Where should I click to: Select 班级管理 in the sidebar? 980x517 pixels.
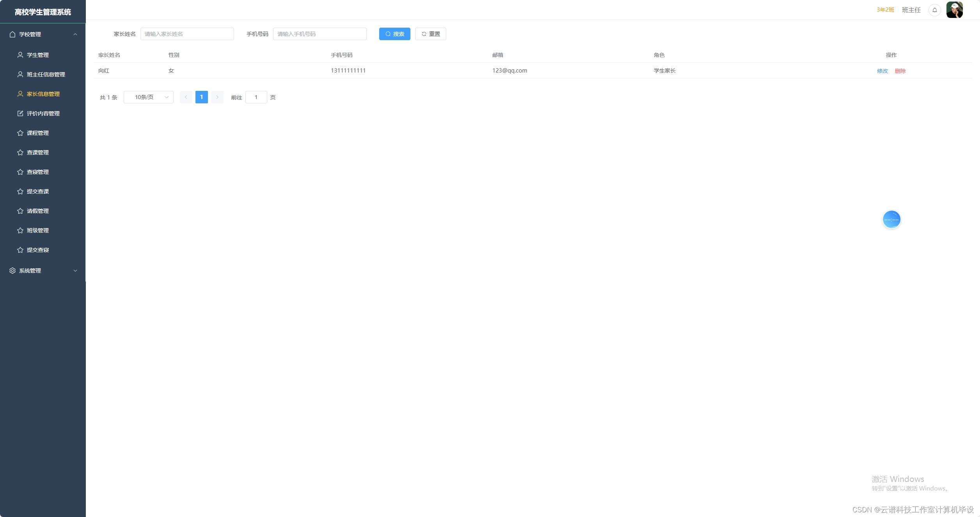pos(38,230)
